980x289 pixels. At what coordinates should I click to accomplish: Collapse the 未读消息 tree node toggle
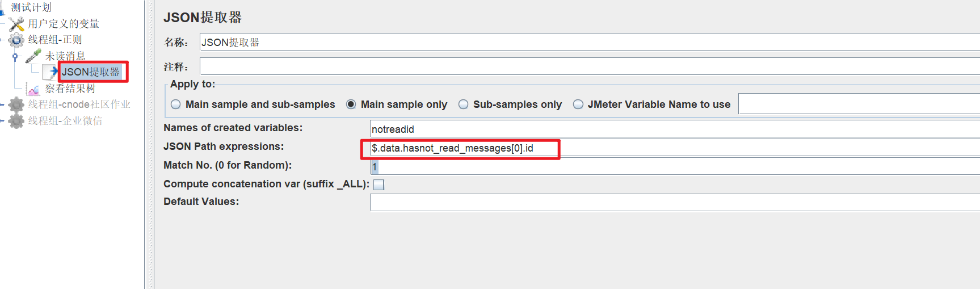[x=15, y=56]
